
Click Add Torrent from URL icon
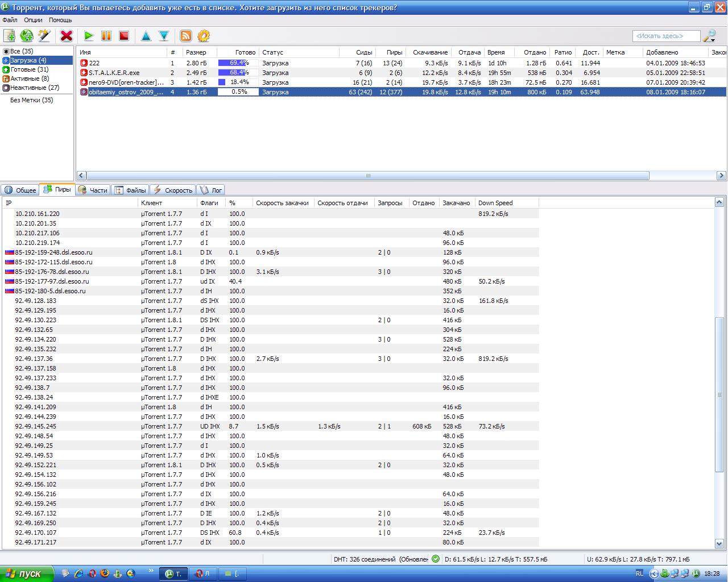pos(27,36)
